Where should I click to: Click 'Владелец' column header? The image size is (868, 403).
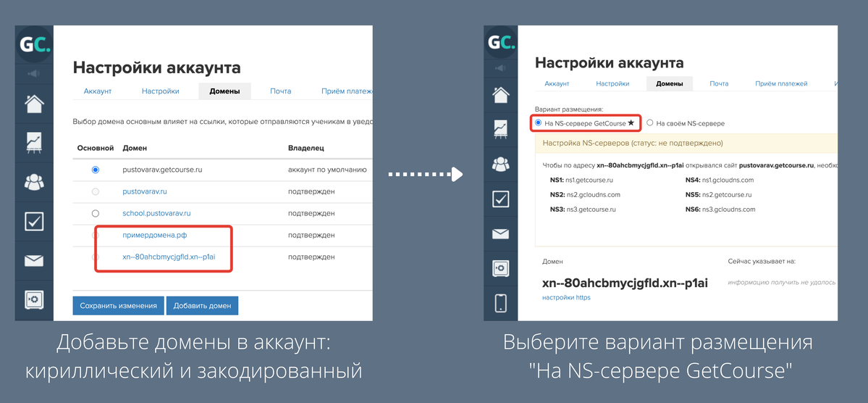(x=306, y=148)
